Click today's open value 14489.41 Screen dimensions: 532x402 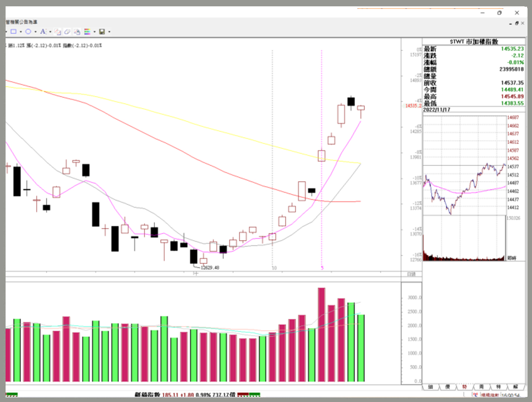(512, 90)
